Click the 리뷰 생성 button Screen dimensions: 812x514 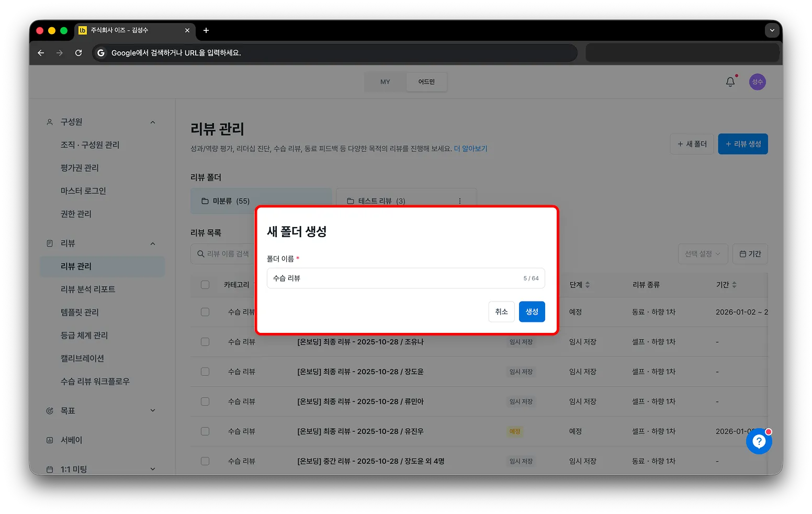click(x=743, y=144)
